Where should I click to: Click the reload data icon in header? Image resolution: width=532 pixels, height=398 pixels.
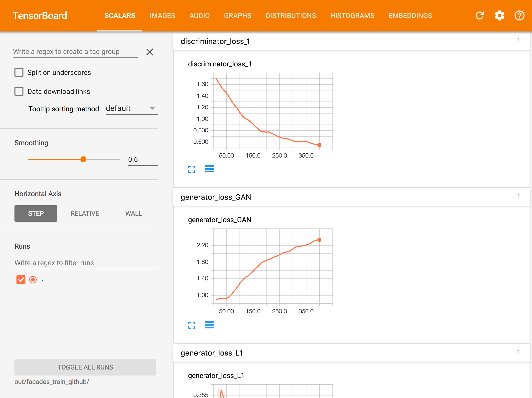[x=479, y=15]
